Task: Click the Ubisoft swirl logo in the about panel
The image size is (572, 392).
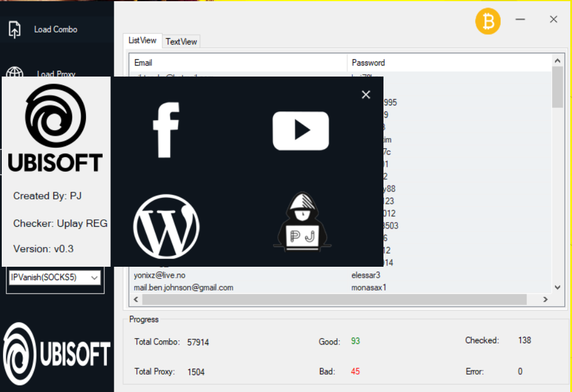Action: point(56,116)
